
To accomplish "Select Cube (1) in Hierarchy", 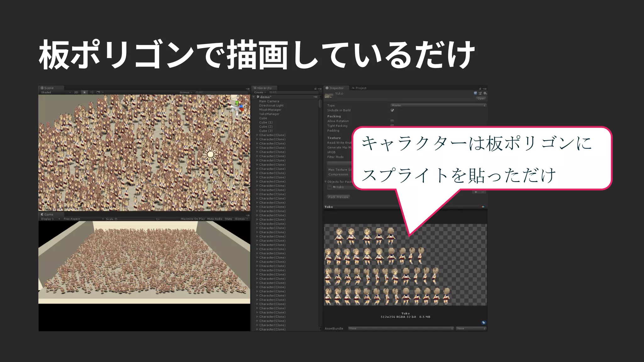I will tap(266, 123).
